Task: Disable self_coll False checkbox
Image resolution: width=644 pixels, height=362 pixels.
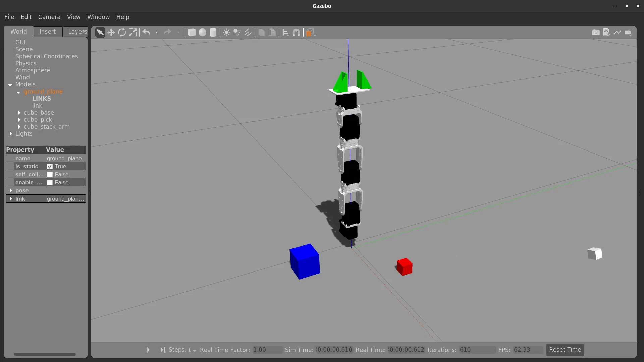Action: tap(50, 174)
